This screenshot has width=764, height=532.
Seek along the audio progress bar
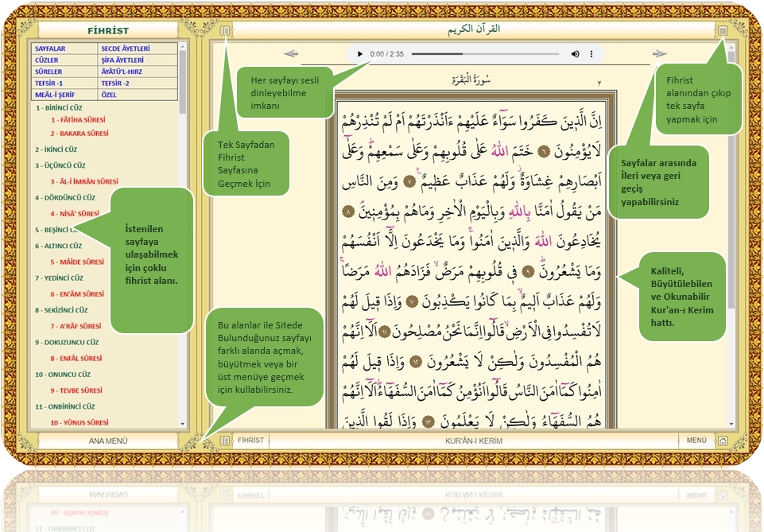coord(485,54)
